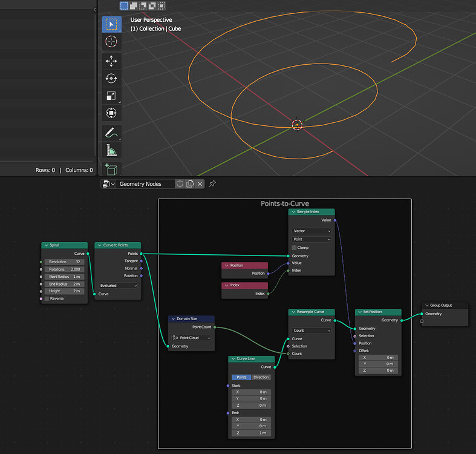Collapse the Domain Size node

point(173,319)
